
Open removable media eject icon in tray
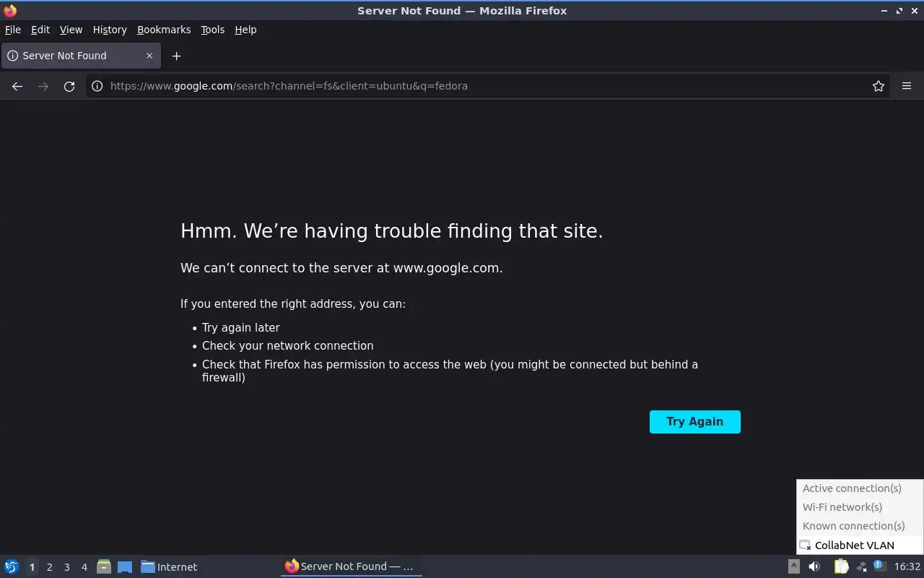point(793,566)
